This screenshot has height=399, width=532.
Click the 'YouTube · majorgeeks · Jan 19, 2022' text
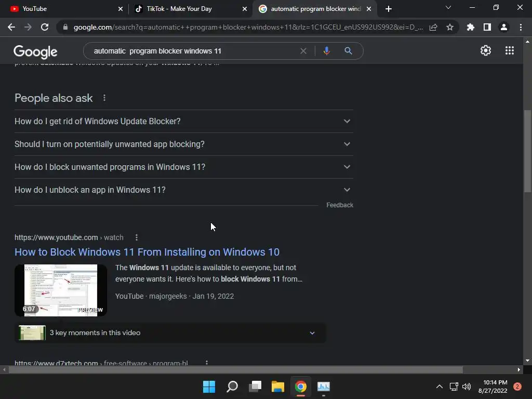pos(175,296)
